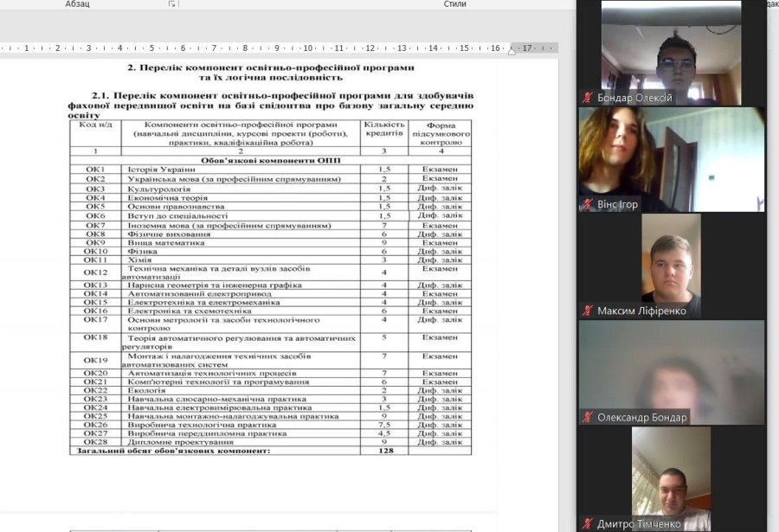
Task: Click the muted microphone icon for Бондар Олексій
Action: (x=588, y=98)
